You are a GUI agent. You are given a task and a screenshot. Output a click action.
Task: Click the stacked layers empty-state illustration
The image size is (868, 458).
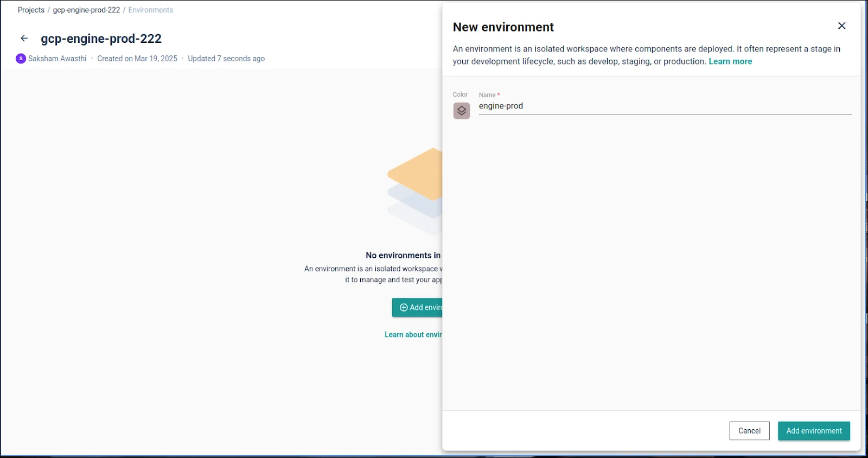click(x=416, y=190)
